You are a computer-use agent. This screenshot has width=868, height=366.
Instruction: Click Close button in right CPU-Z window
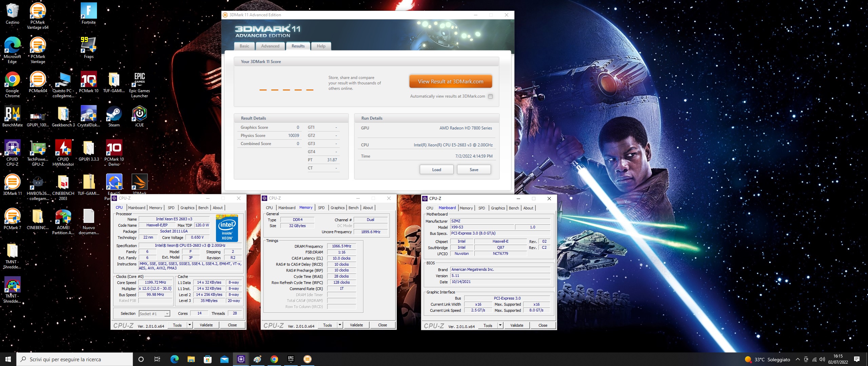pos(543,325)
